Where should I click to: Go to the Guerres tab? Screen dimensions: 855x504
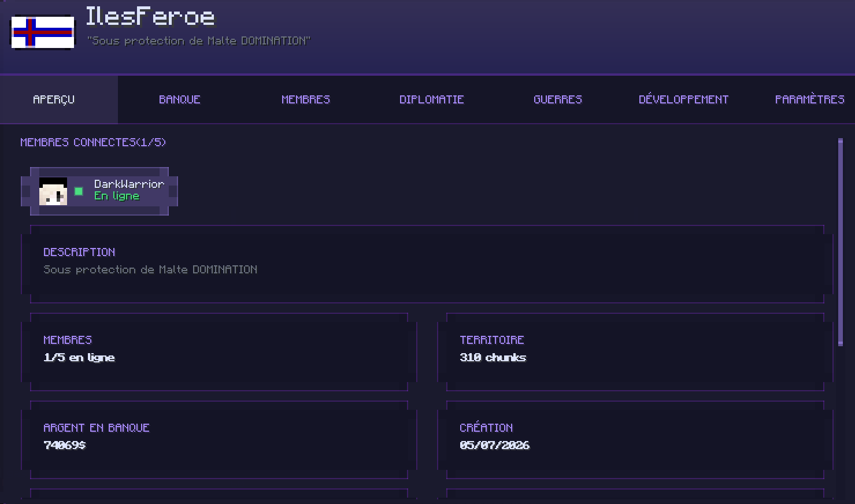(558, 99)
